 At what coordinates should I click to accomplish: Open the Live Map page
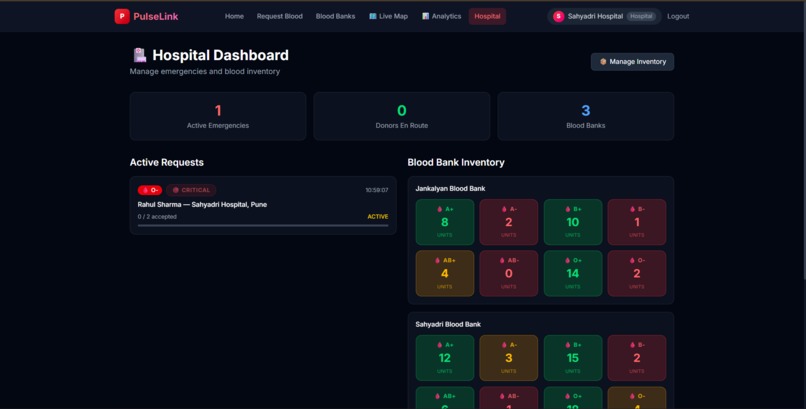click(389, 16)
